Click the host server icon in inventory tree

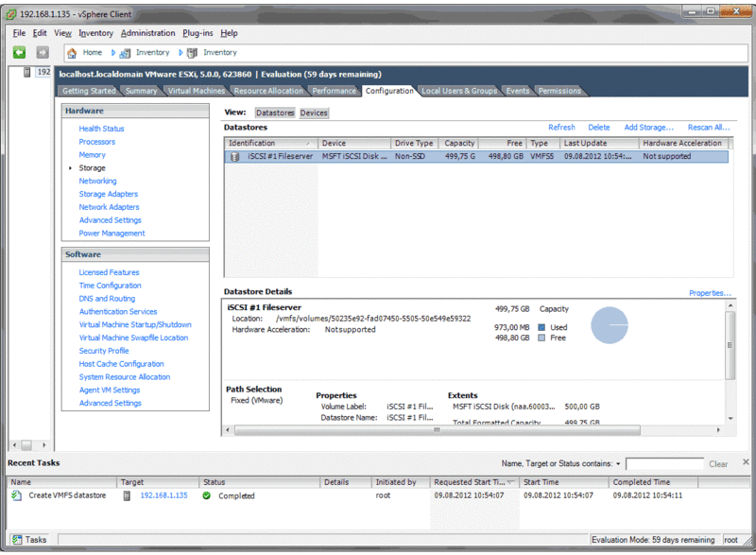27,72
